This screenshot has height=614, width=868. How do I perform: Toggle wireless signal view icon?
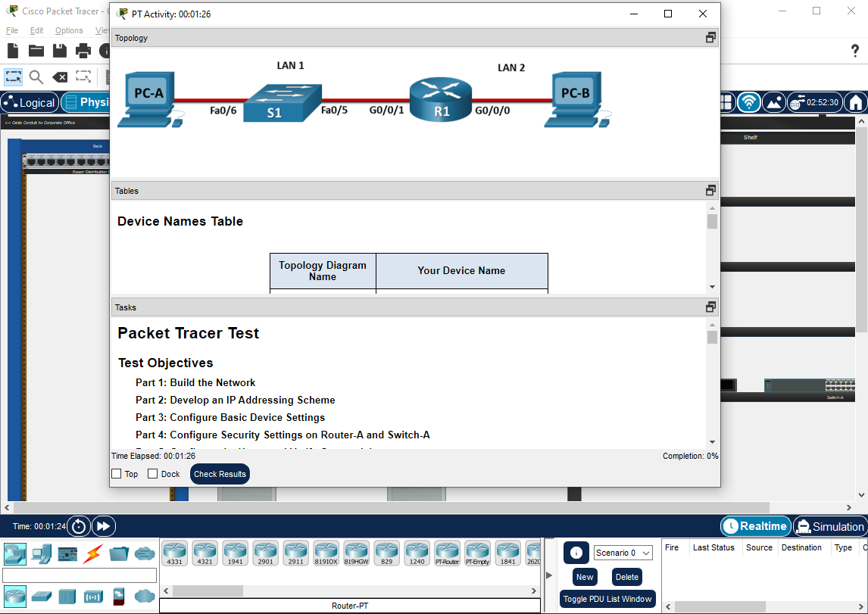[749, 102]
